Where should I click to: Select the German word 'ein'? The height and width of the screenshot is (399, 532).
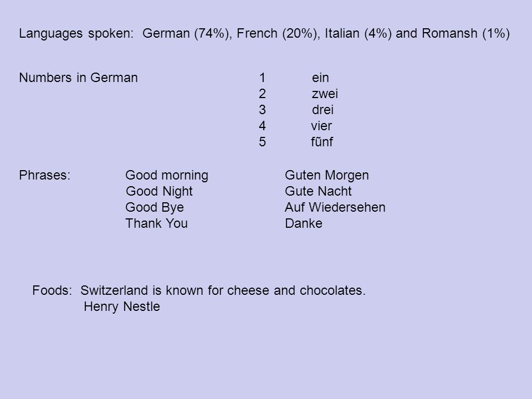(x=320, y=78)
